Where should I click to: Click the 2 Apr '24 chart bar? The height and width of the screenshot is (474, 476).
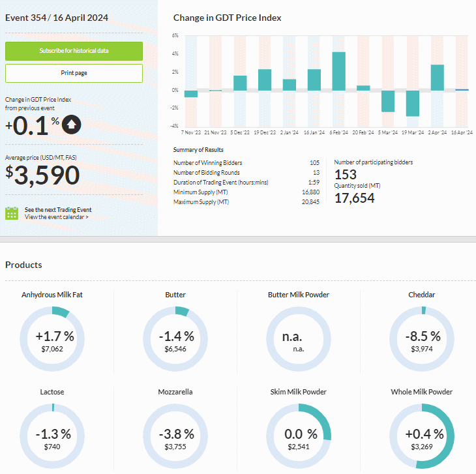click(x=437, y=78)
